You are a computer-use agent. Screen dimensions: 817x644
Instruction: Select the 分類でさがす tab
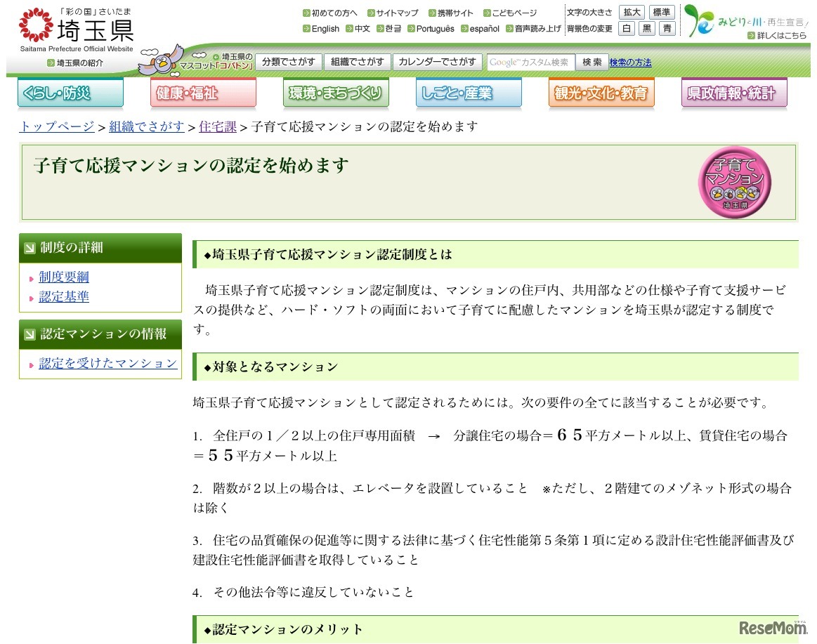288,62
